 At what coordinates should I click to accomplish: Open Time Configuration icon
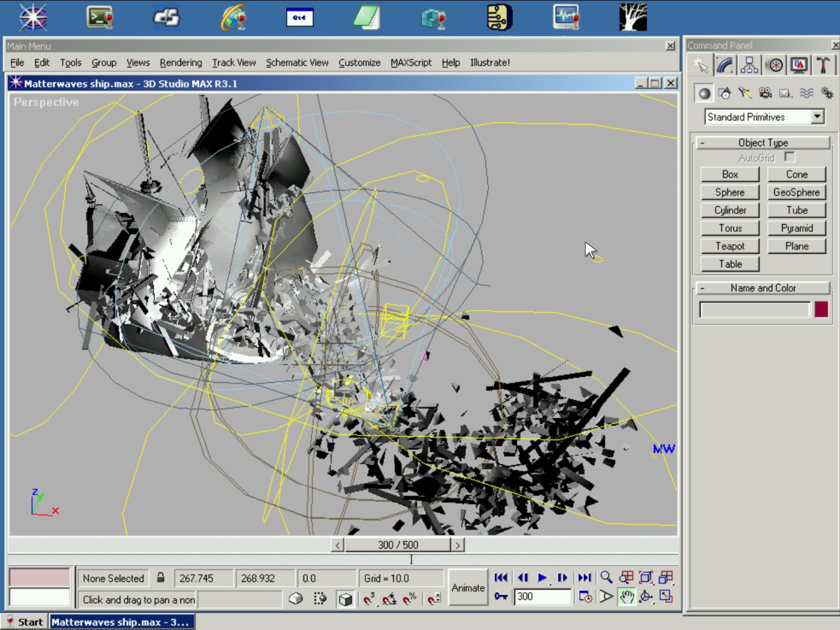coord(585,597)
